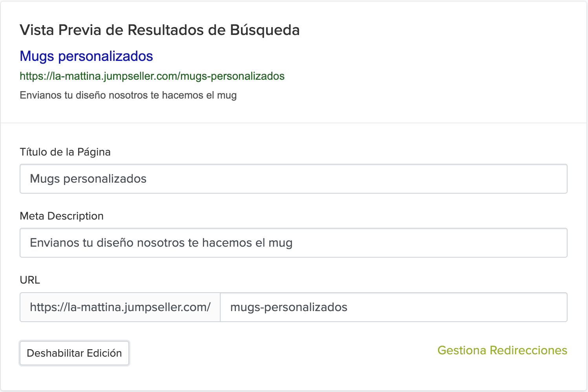588x392 pixels.
Task: Click the divider line below the search preview
Action: coord(294,123)
